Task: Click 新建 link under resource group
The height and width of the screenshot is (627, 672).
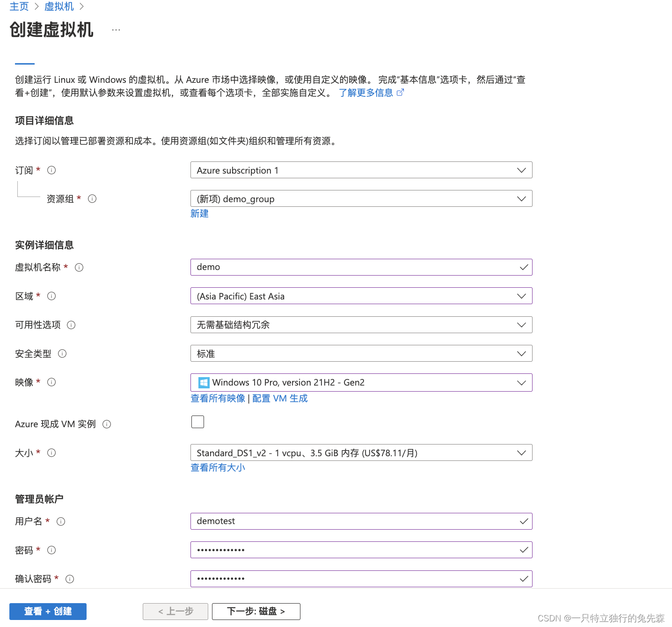Action: click(x=199, y=213)
